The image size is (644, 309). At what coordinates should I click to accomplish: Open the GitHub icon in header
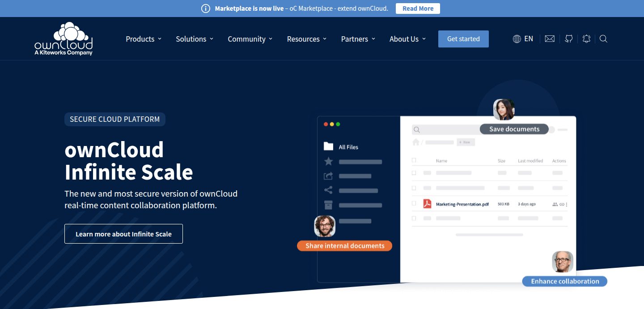(568, 39)
